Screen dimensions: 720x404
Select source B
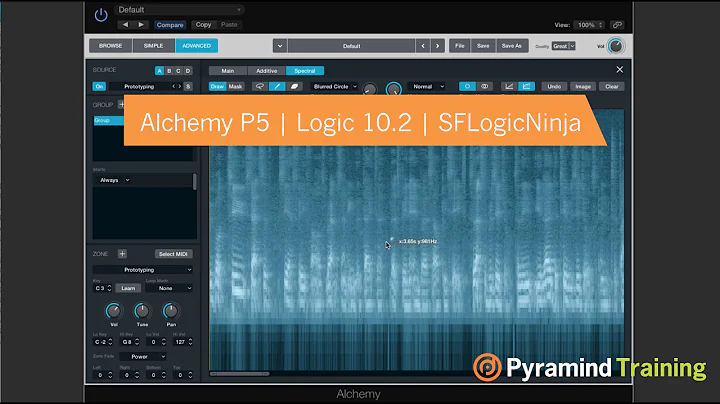point(169,71)
